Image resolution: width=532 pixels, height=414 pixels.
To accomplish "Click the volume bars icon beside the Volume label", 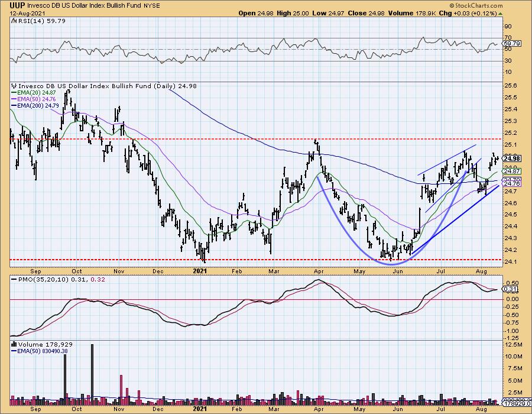I will pyautogui.click(x=14, y=344).
